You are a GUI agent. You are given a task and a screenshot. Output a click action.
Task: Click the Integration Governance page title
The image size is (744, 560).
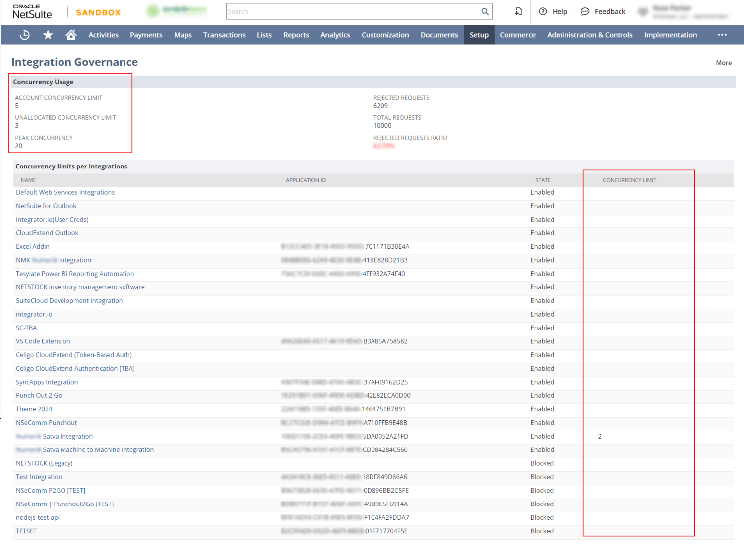pos(74,62)
